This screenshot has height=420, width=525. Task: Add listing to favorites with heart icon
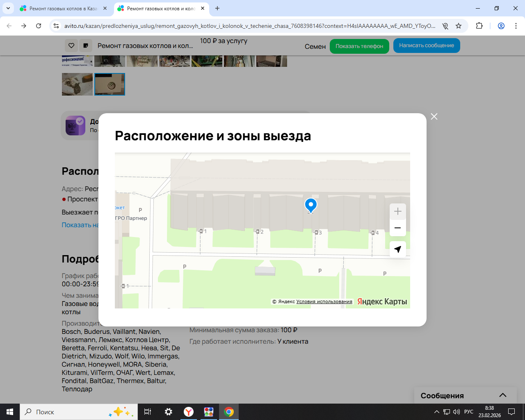coord(71,46)
